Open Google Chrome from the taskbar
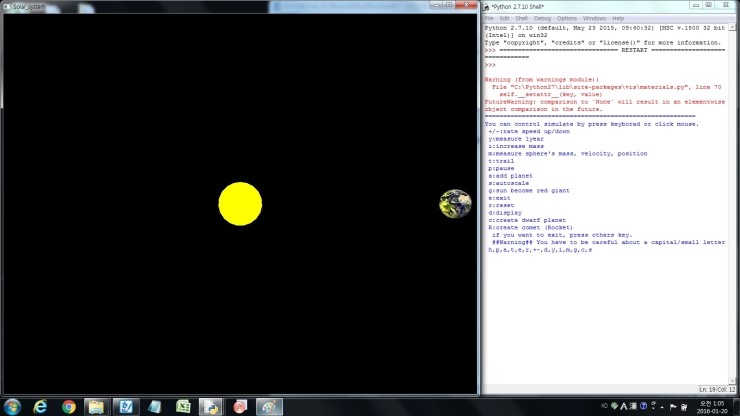The width and height of the screenshot is (740, 416). pos(69,406)
